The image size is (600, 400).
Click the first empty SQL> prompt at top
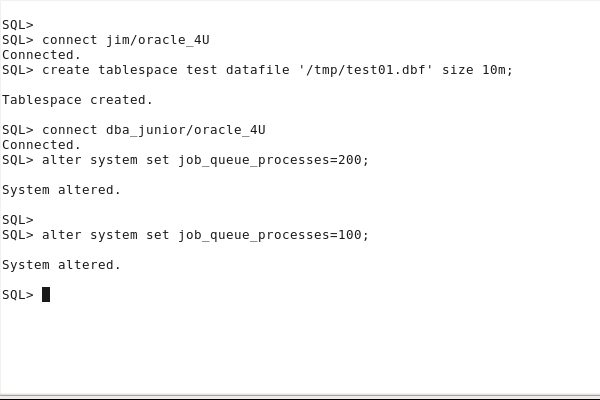(x=17, y=25)
